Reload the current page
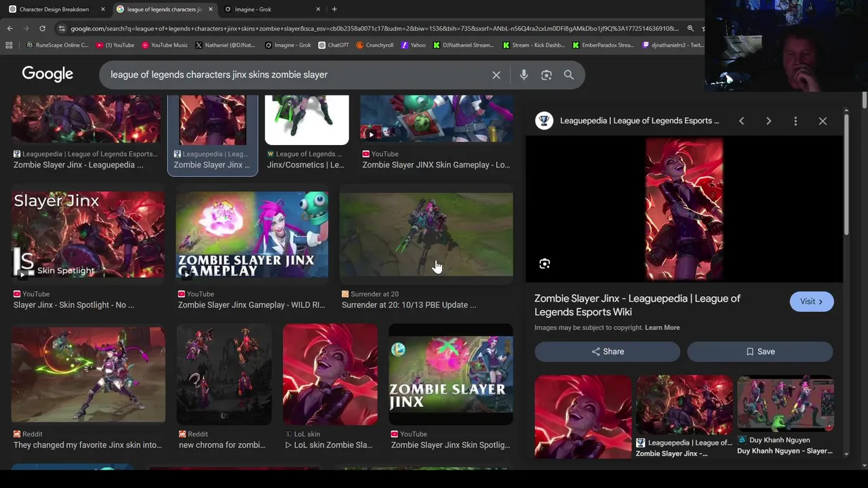 click(x=42, y=28)
